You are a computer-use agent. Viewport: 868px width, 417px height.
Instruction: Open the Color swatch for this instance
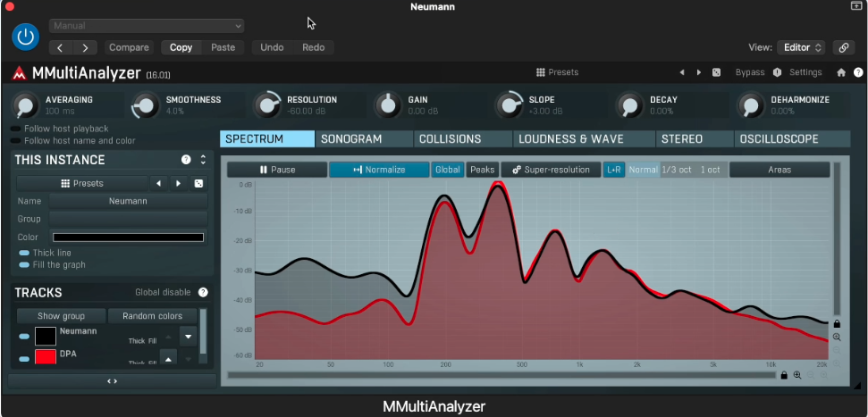[128, 238]
